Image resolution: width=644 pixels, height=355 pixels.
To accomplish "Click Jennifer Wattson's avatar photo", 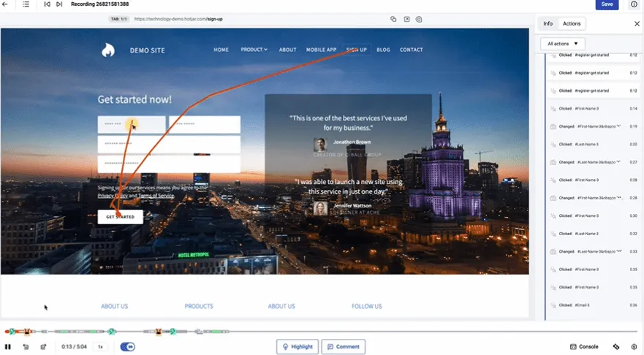I will [x=320, y=208].
